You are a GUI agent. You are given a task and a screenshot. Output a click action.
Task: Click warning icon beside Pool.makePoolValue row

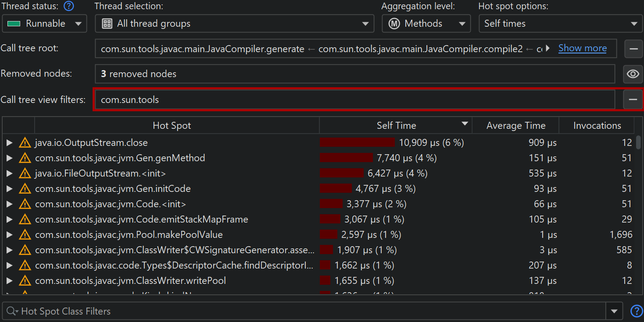[25, 235]
